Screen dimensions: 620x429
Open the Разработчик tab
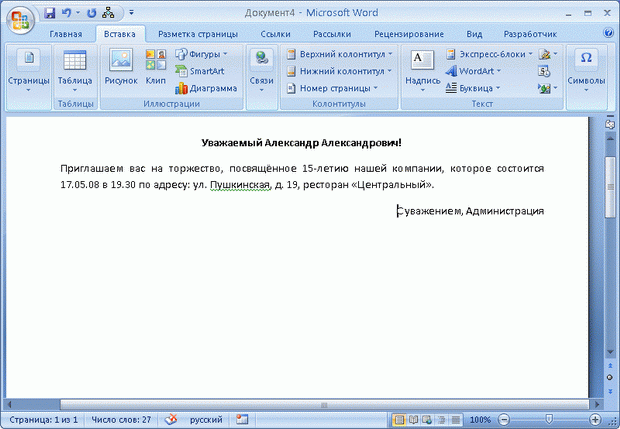pyautogui.click(x=530, y=34)
